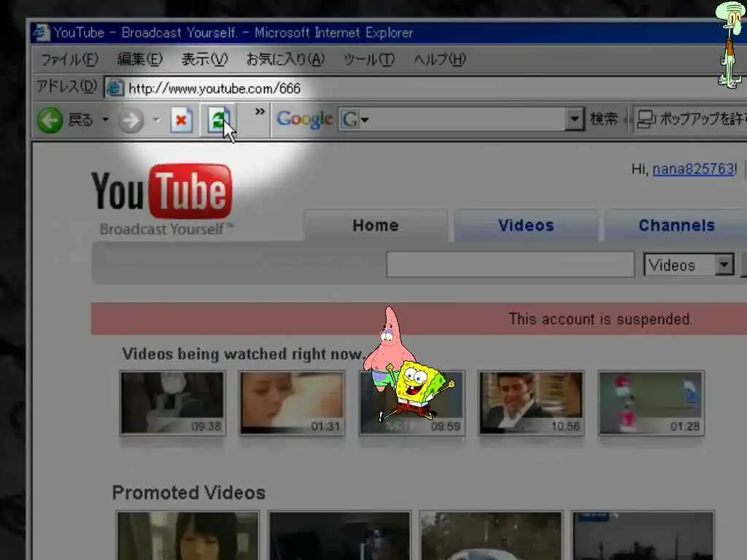Open the ツール(T) menu
This screenshot has height=560, width=747.
(369, 60)
